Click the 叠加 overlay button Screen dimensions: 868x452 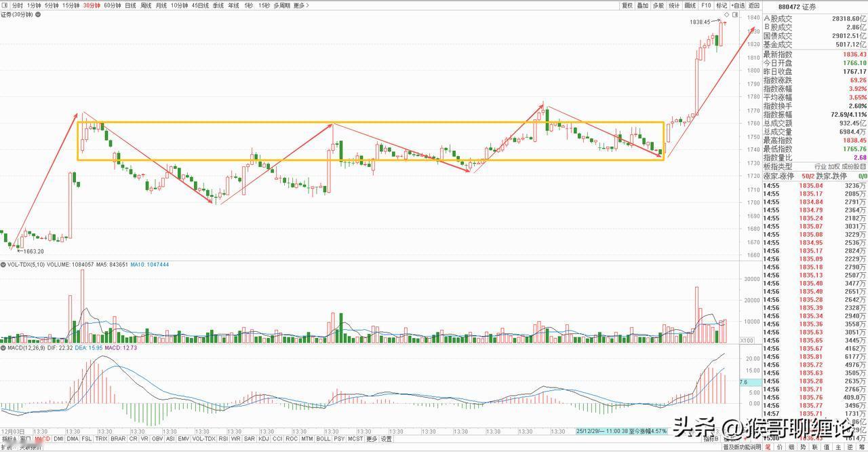coord(643,5)
